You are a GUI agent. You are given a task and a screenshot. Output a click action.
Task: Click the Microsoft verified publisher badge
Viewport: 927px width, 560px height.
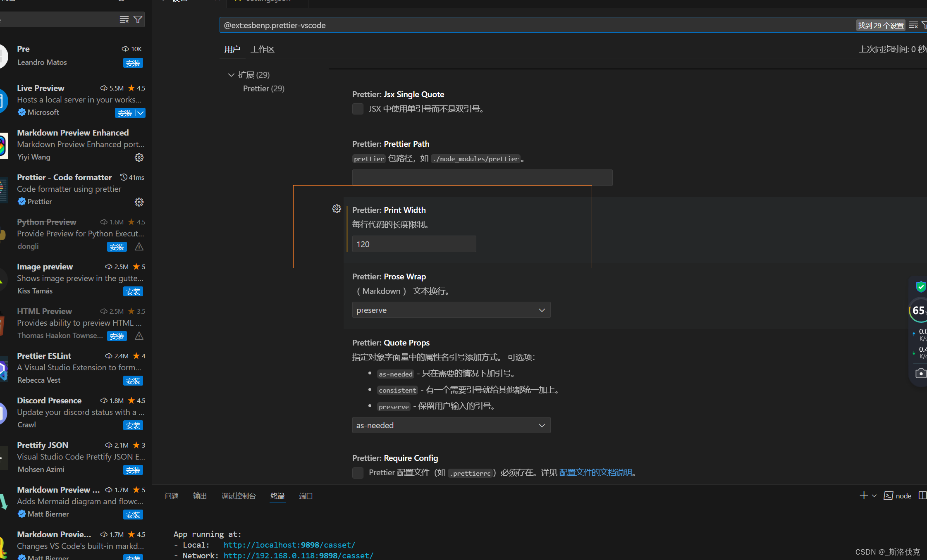coord(22,112)
